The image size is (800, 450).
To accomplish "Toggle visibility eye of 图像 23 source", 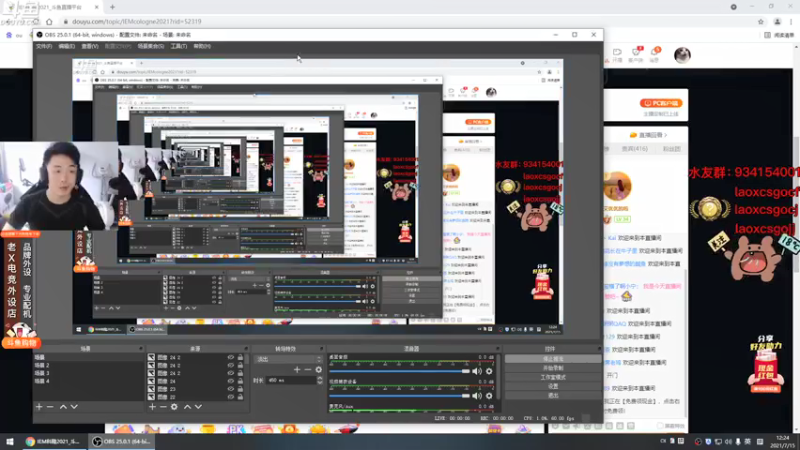I will 231,389.
